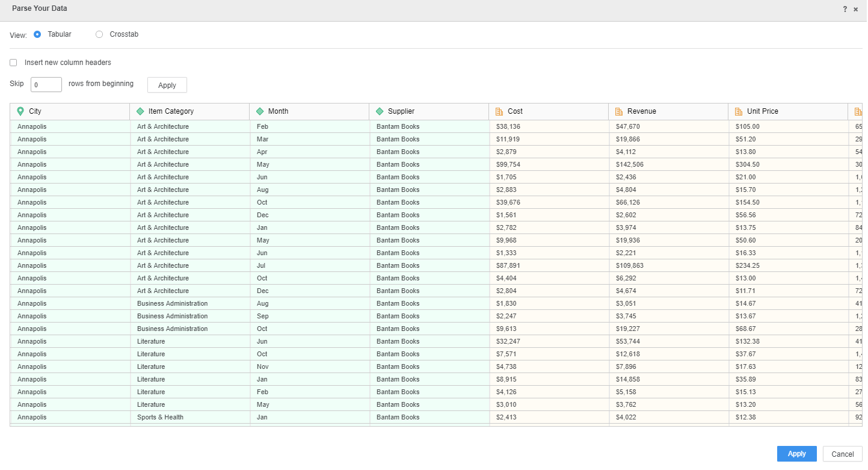This screenshot has width=868, height=470.
Task: Cancel the Parse Your Data dialog
Action: point(842,454)
